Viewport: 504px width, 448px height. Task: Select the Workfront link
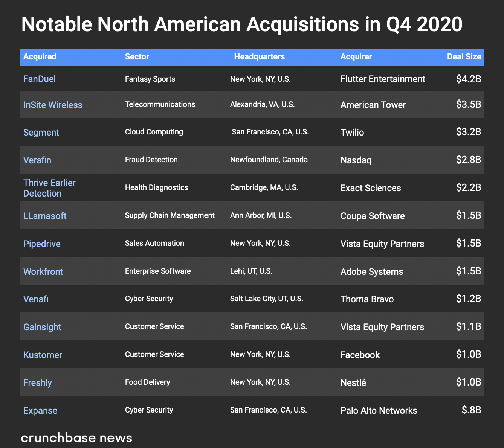click(x=43, y=272)
